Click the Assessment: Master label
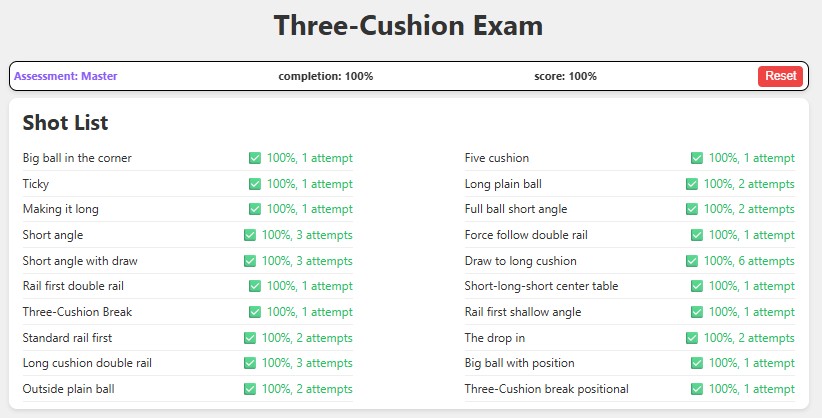 66,76
